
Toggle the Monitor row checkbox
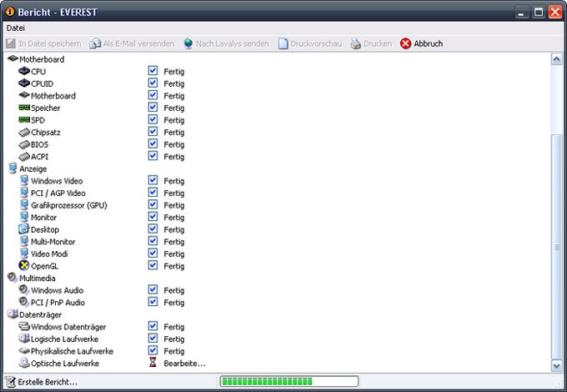153,217
